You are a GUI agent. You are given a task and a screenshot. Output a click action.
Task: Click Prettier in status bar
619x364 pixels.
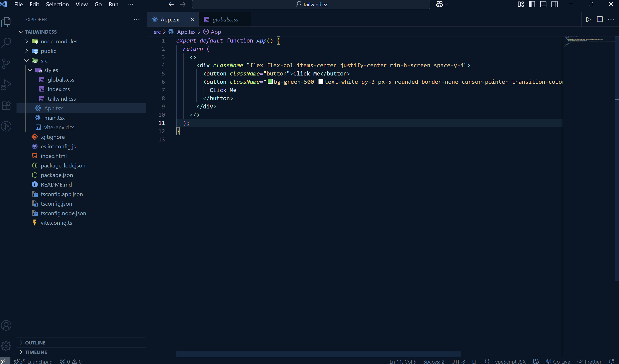point(589,361)
